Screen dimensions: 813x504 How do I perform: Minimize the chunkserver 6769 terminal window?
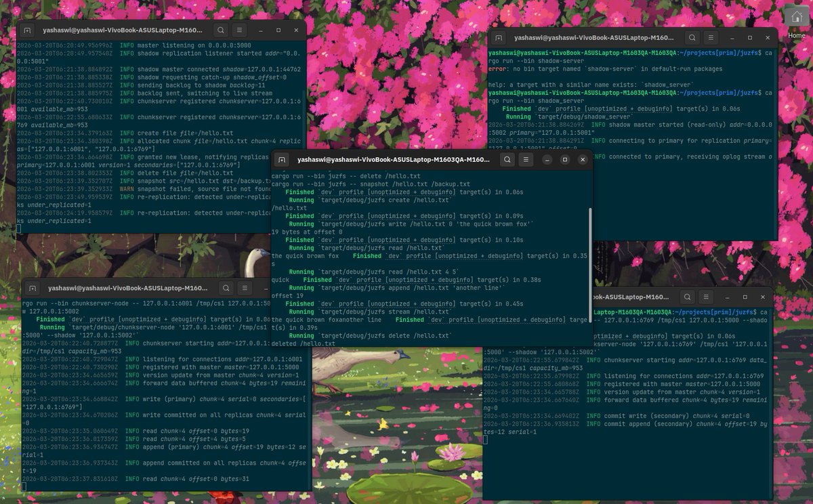(x=727, y=297)
